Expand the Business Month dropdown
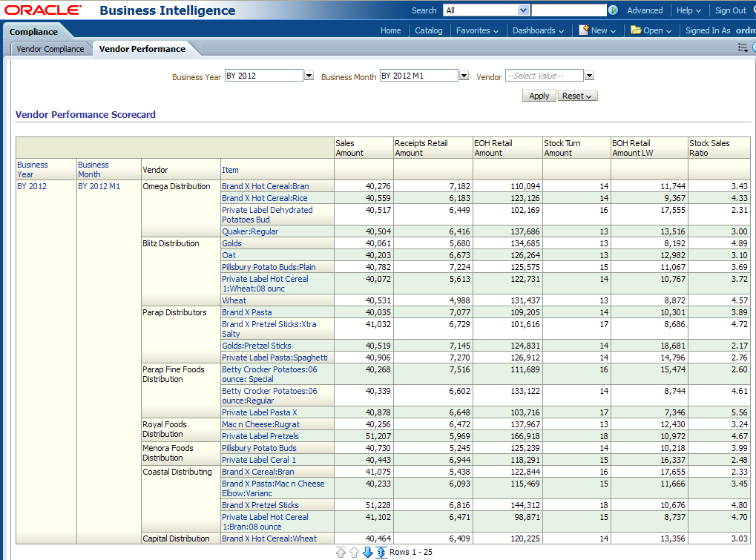 pos(464,76)
